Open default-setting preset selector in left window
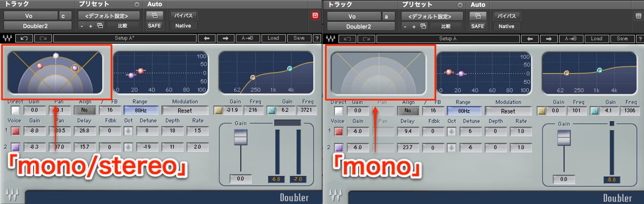Image resolution: width=644 pixels, height=204 pixels. point(110,16)
